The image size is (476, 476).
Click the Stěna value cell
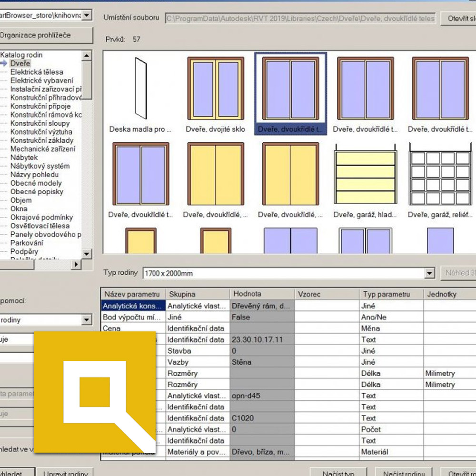[x=262, y=362]
